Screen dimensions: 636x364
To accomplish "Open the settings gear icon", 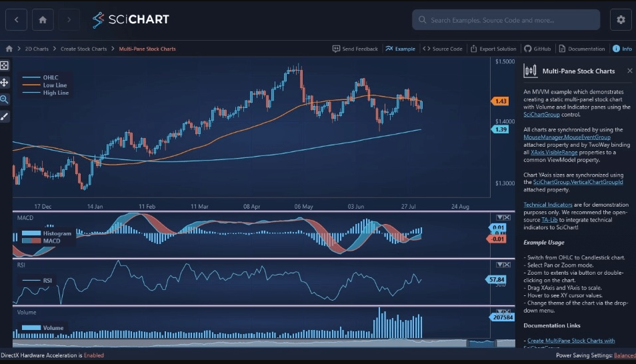I will (x=621, y=19).
